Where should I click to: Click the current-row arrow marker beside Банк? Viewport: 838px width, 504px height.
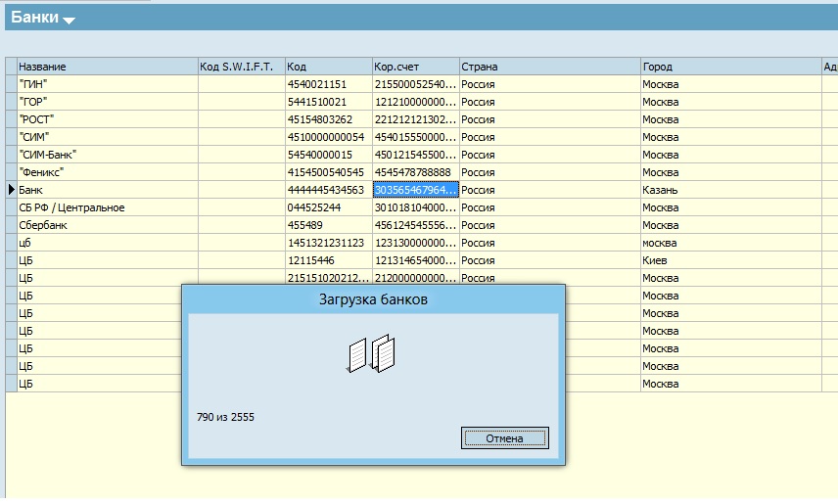[x=11, y=190]
